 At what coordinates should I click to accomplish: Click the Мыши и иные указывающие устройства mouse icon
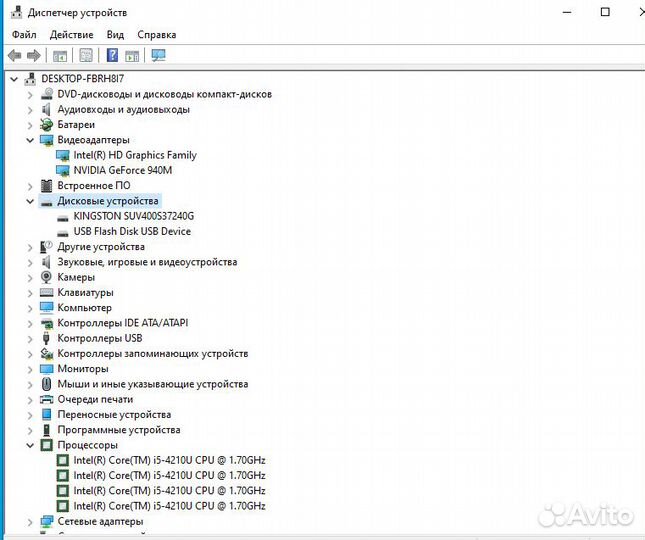(x=46, y=384)
